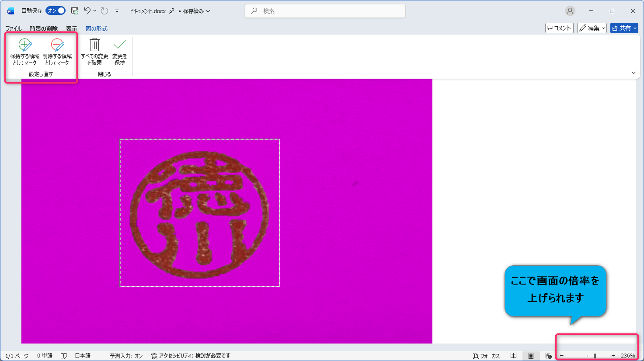
Task: Toggle the 自動保存 switch off
Action: (56, 11)
